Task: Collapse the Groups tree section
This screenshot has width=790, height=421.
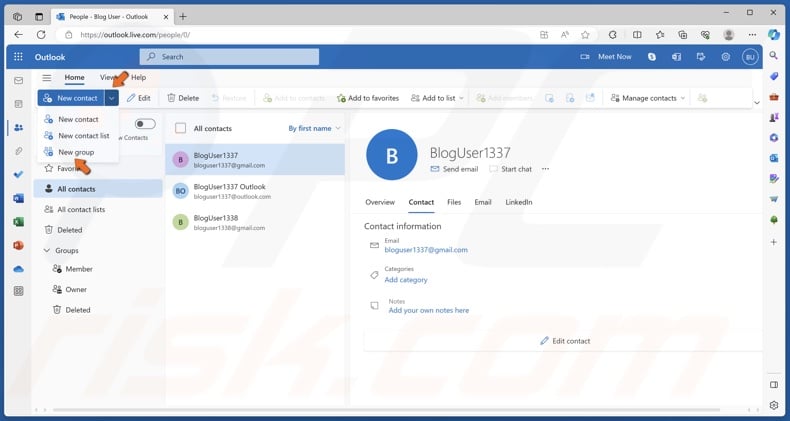Action: pos(47,250)
